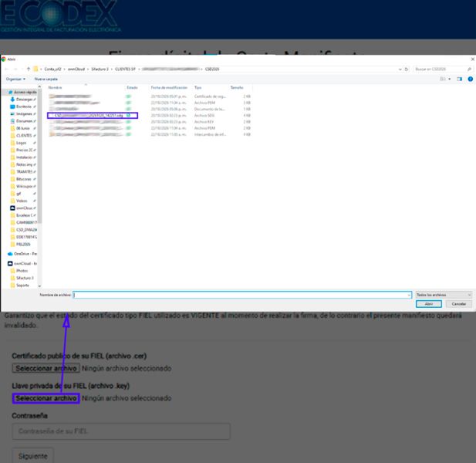The width and height of the screenshot is (476, 463).
Task: Open the OneDrive entry in the sidebar
Action: [x=22, y=254]
